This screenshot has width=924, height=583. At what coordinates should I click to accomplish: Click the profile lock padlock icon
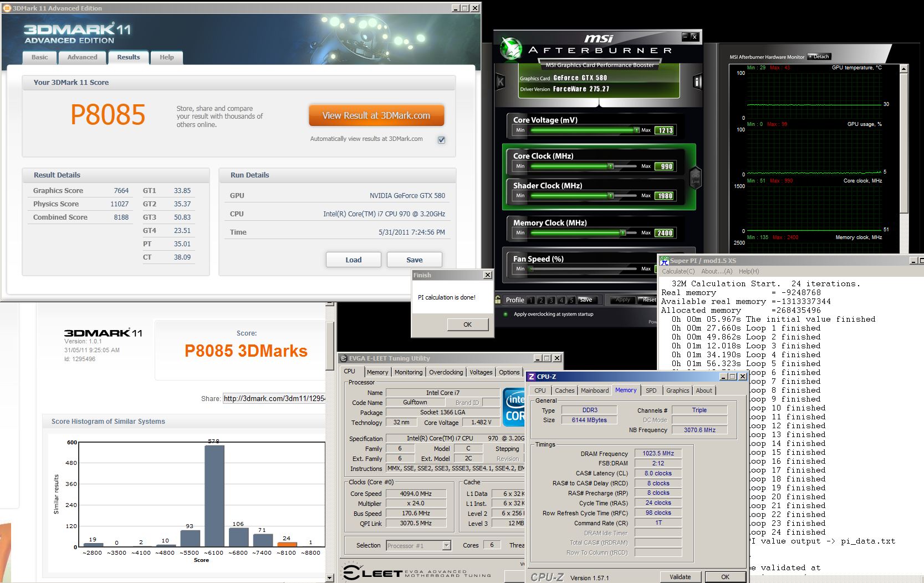coord(498,300)
